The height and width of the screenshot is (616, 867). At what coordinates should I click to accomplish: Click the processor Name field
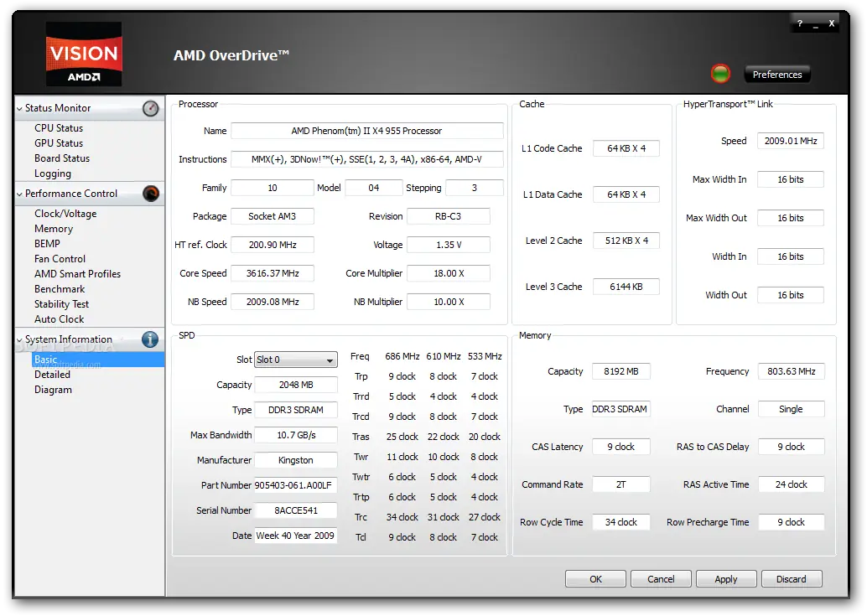tap(367, 131)
